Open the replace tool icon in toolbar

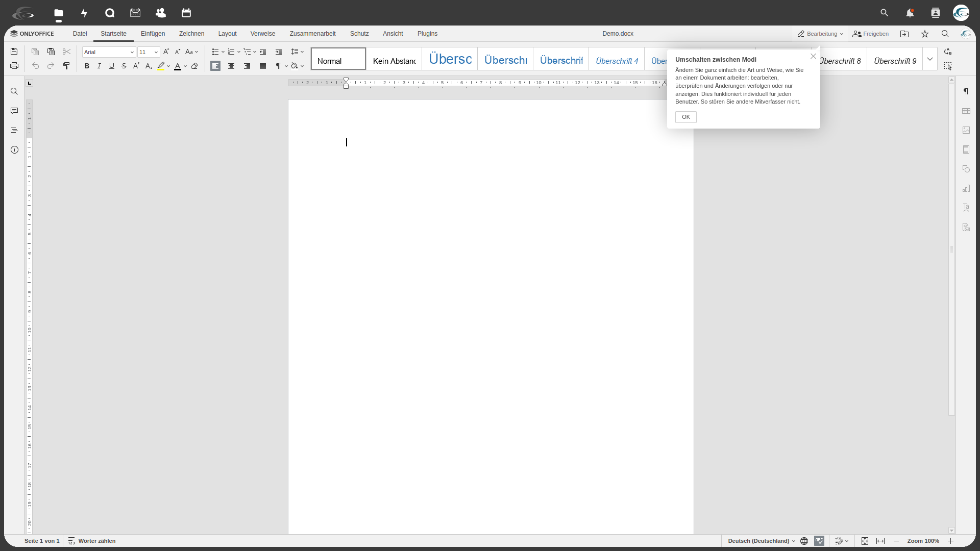pos(948,52)
